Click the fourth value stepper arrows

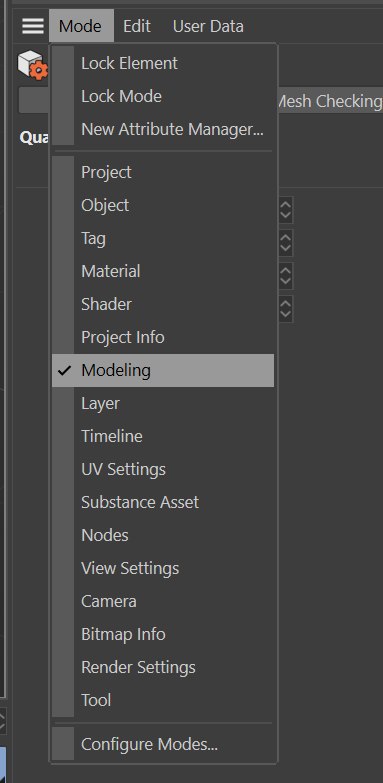286,309
